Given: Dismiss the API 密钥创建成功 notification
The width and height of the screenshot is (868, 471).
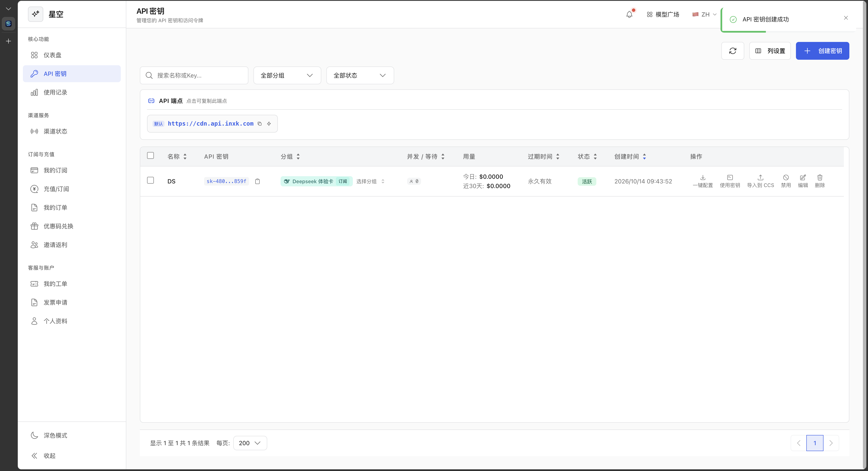Looking at the screenshot, I should tap(846, 18).
